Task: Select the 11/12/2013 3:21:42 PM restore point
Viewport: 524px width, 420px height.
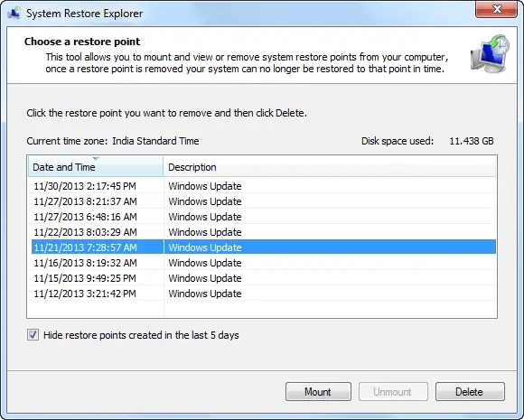Action: pos(262,294)
